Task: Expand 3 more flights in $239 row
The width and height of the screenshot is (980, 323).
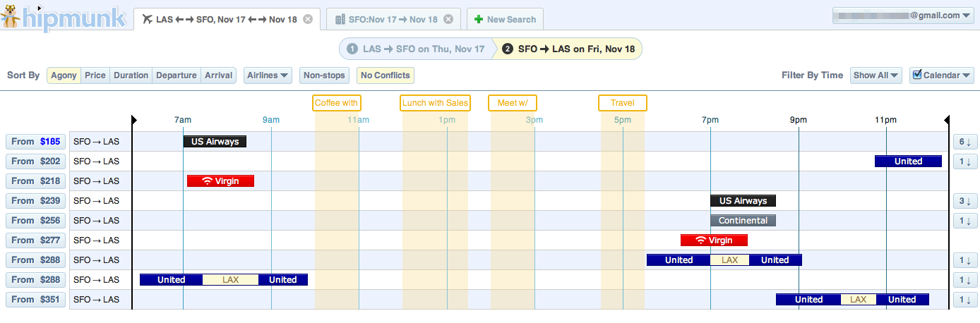Action: pyautogui.click(x=965, y=201)
